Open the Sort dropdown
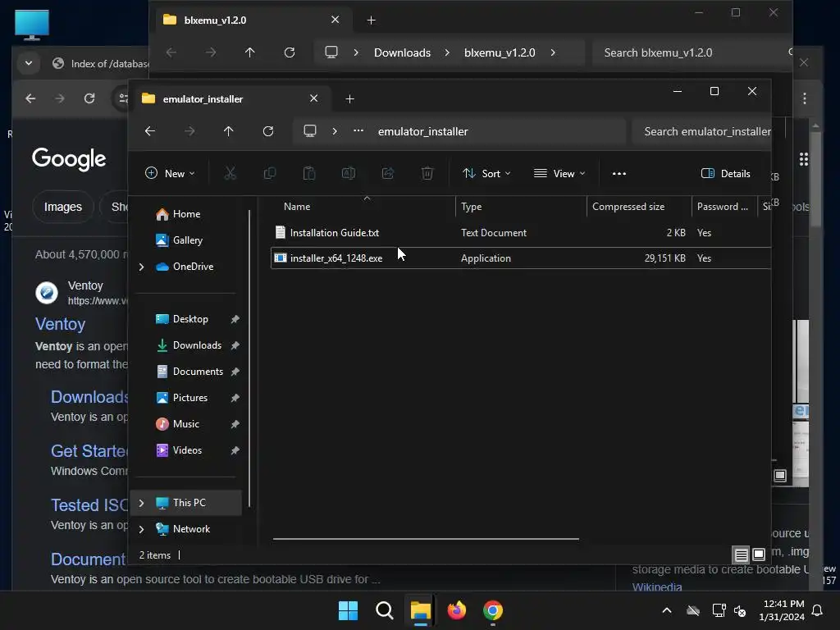This screenshot has height=630, width=840. [486, 173]
